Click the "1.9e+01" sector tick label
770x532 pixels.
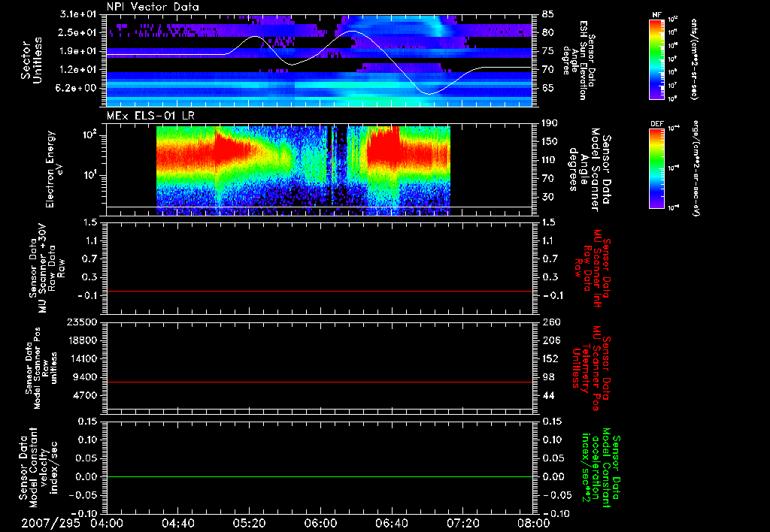80,51
